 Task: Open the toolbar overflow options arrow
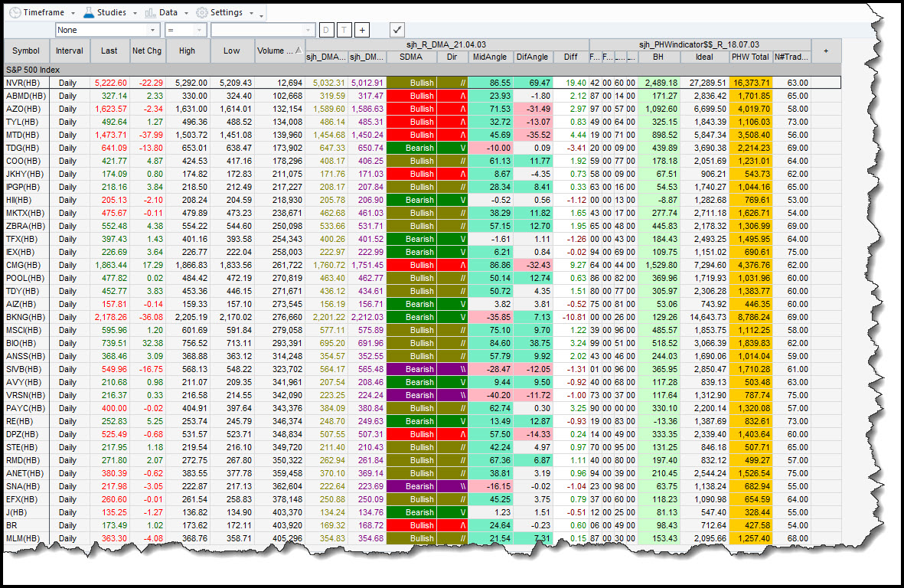[x=262, y=15]
